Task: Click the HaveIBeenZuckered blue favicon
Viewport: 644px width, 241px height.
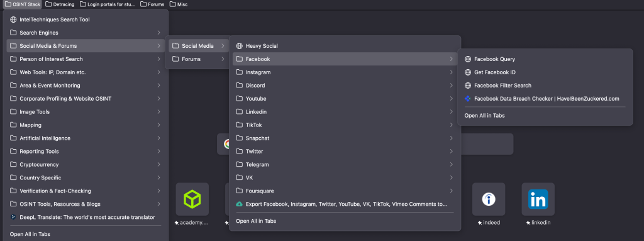Action: [468, 98]
